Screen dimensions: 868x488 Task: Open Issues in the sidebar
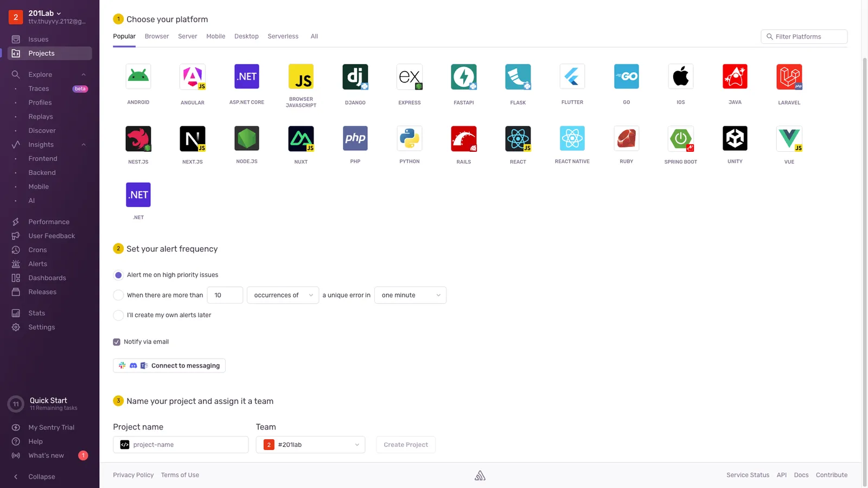tap(39, 40)
